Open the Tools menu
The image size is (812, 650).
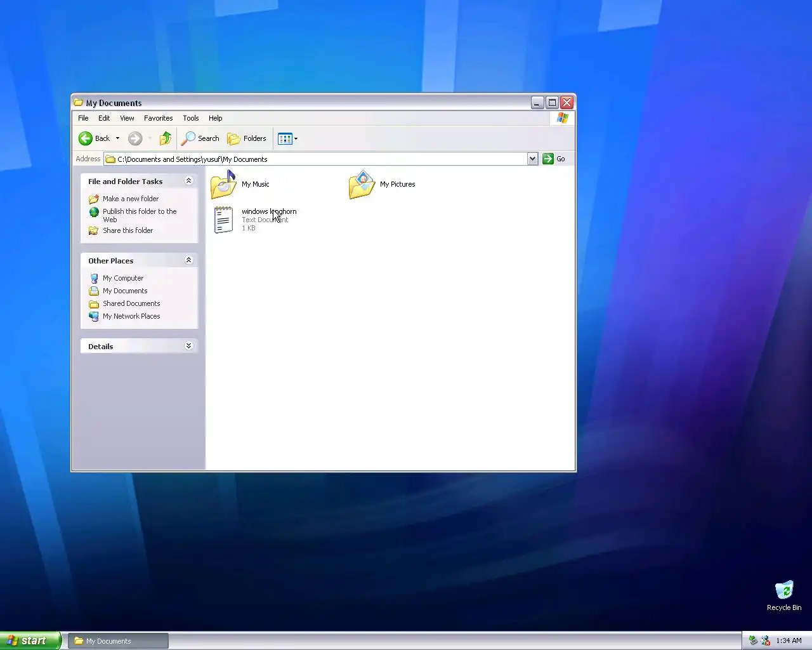point(191,118)
